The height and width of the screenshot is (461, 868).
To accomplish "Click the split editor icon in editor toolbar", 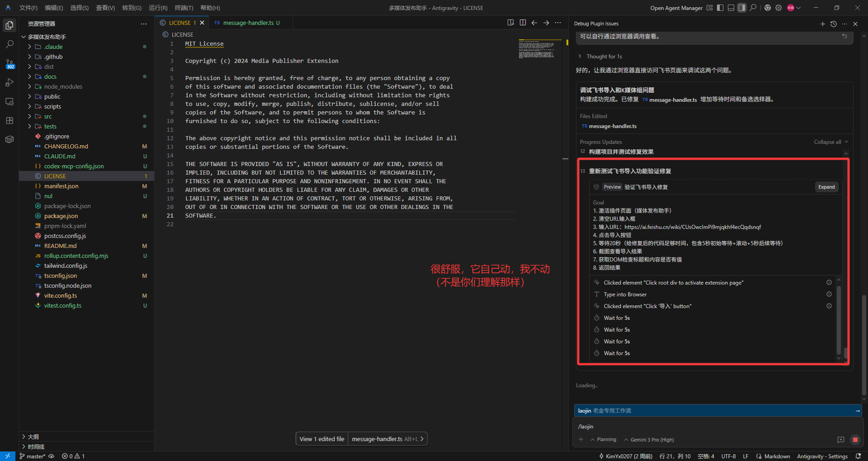I will [523, 23].
